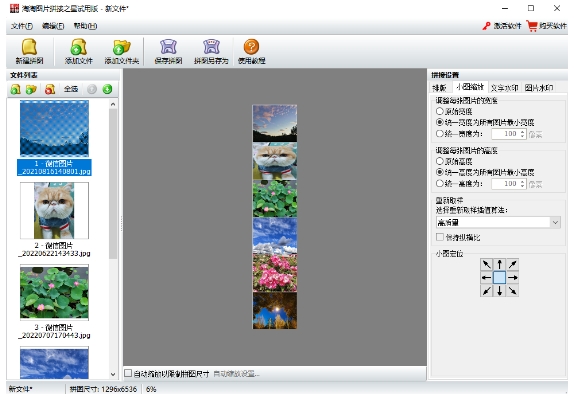This screenshot has height=397, width=574.
Task: Switch to the Thumbnail Scaling (小图缩放) tab
Action: point(470,87)
